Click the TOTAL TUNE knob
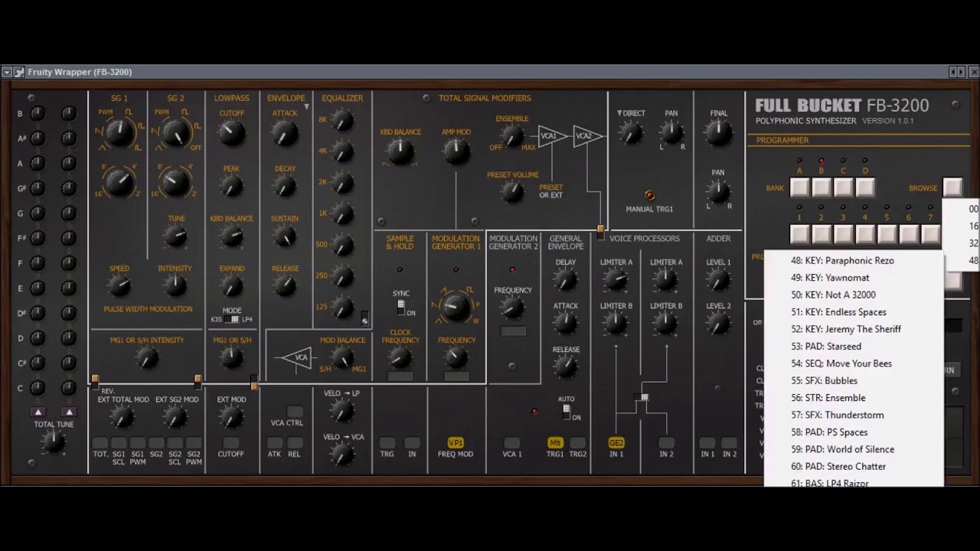Viewport: 980px width, 551px height. (52, 441)
